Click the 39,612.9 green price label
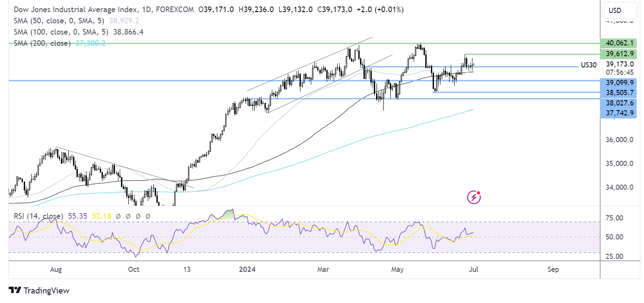Screen dimensions: 644x303 (x=619, y=54)
